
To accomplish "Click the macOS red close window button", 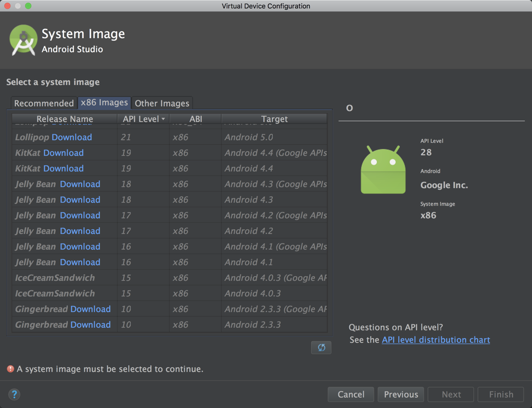I will coord(7,6).
